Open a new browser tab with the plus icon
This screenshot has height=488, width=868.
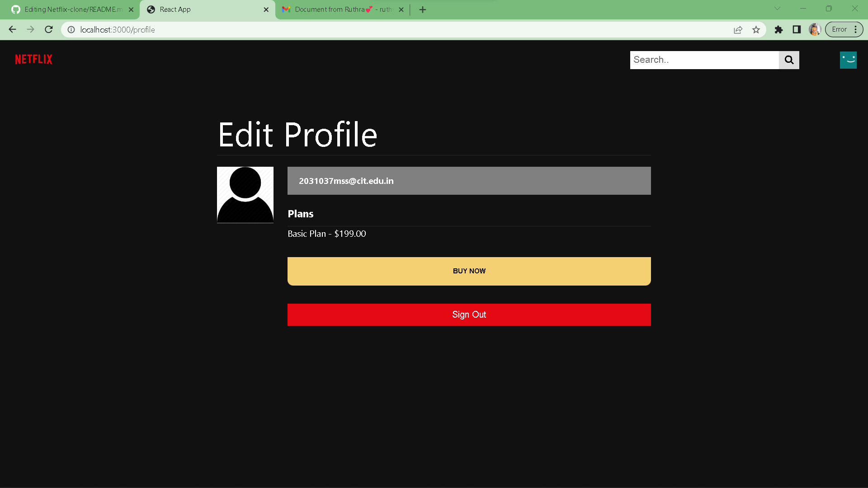pos(422,9)
